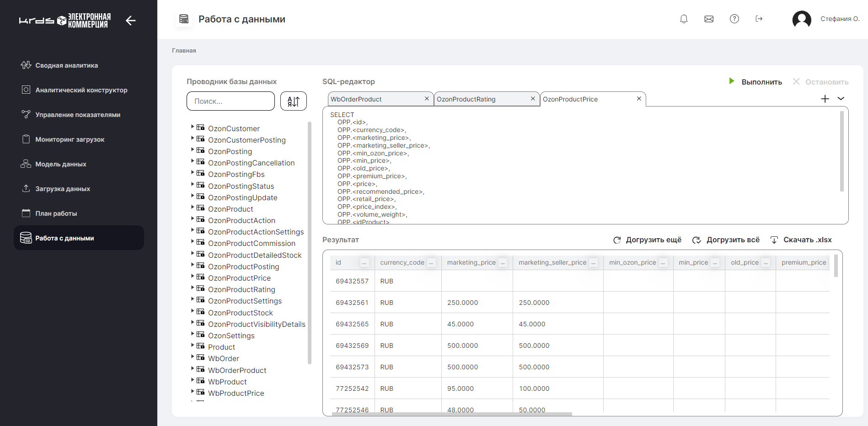
Task: Open Сводная аналитика in sidebar
Action: pos(67,65)
